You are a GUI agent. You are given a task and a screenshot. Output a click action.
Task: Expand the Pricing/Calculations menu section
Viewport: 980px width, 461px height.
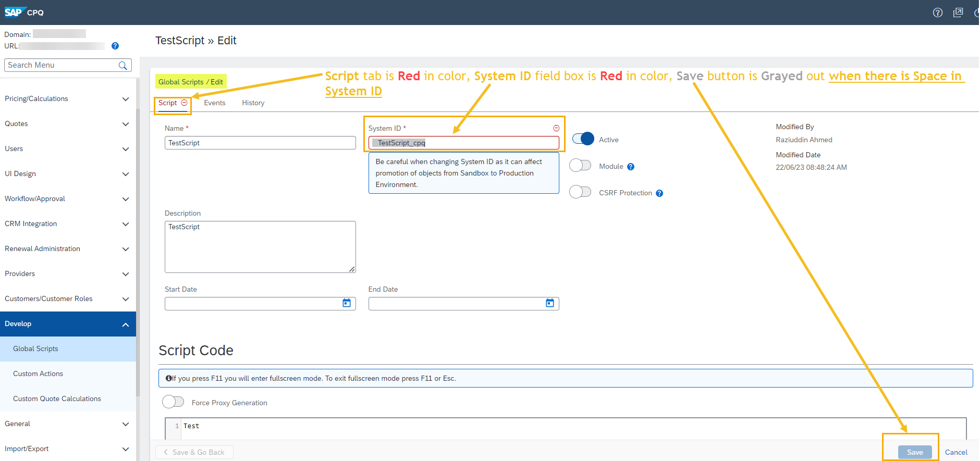[x=68, y=99]
